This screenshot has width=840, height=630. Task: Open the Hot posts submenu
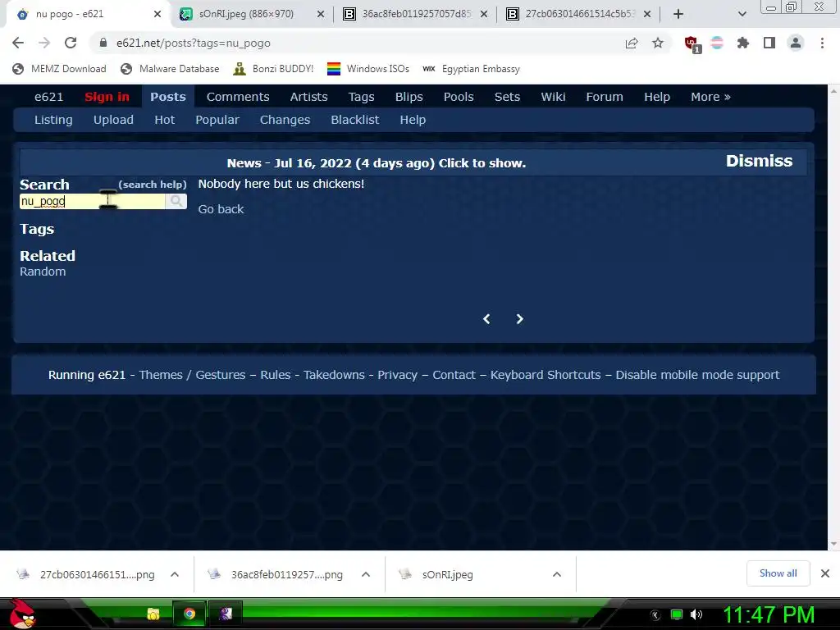point(164,120)
